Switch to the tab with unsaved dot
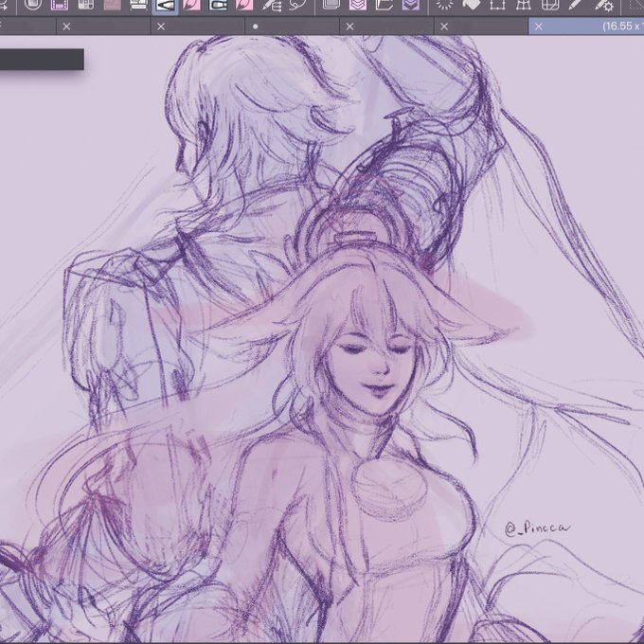Image resolution: width=644 pixels, height=644 pixels. click(292, 27)
